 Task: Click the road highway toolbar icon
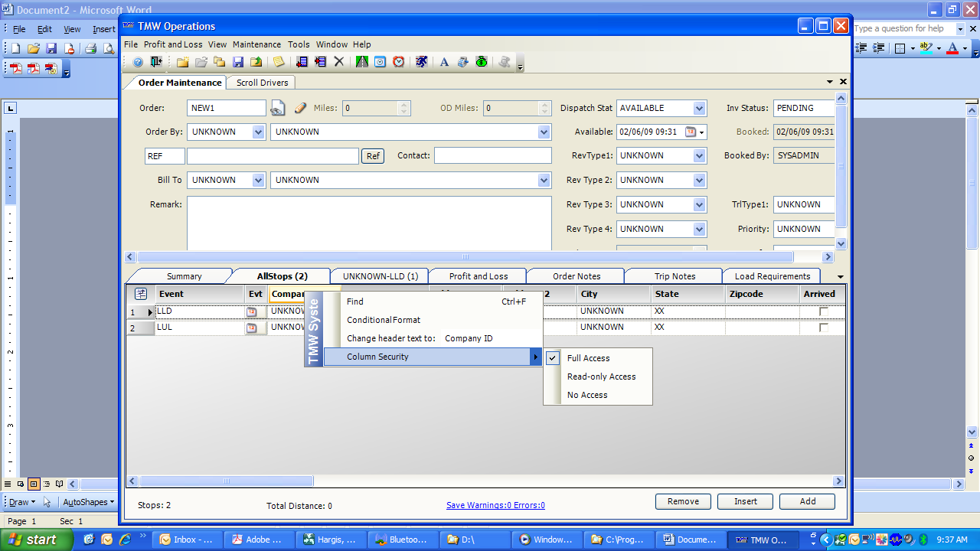(361, 62)
